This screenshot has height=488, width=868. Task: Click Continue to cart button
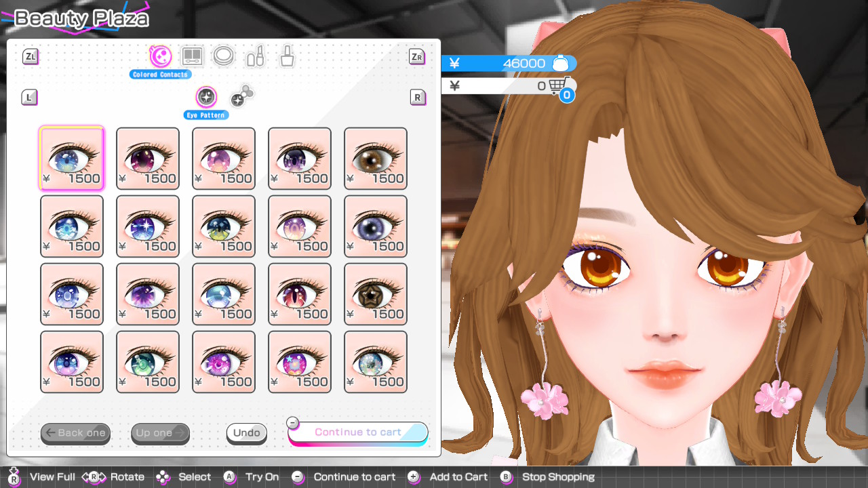point(358,432)
